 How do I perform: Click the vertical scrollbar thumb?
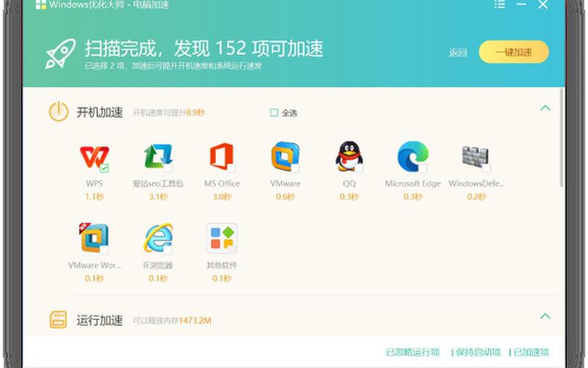coord(562,138)
